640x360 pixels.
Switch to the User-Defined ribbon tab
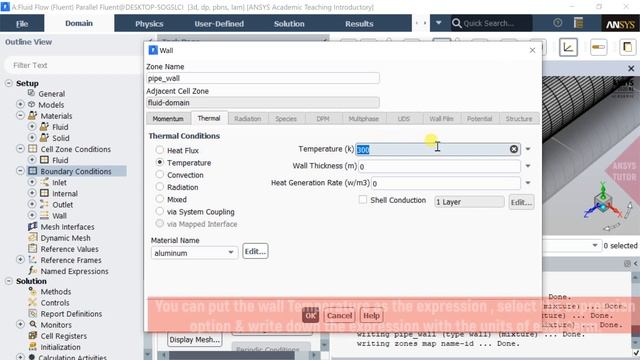tap(219, 24)
